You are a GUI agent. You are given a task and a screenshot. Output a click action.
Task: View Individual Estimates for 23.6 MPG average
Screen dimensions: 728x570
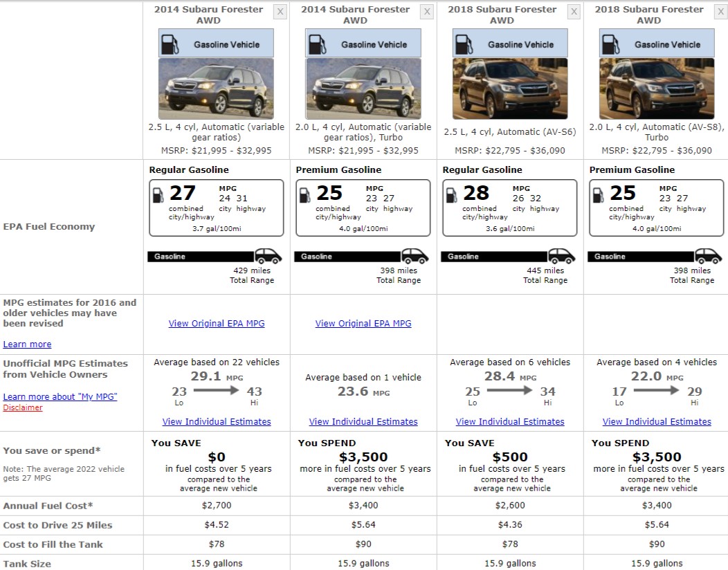[x=363, y=421]
